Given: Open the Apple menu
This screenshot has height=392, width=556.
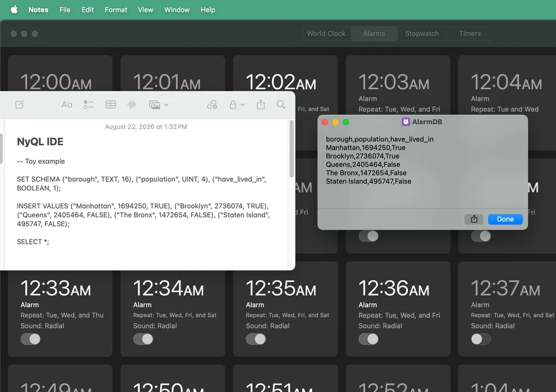Looking at the screenshot, I should click(14, 10).
